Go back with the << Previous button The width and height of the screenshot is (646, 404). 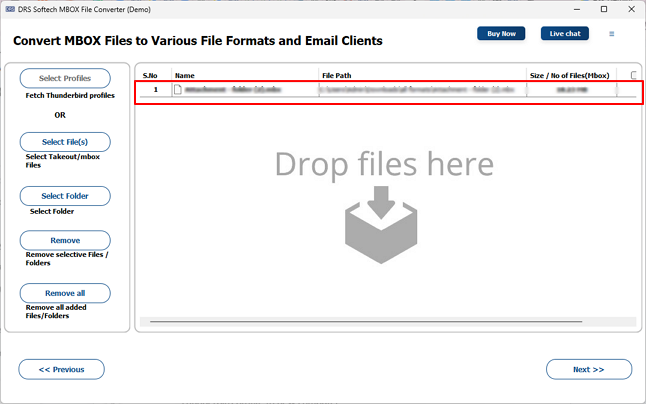pyautogui.click(x=61, y=369)
